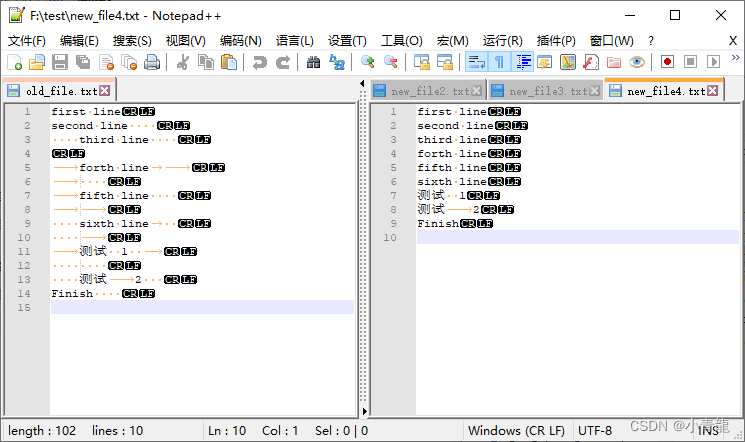Play back the recorded macro
The image size is (745, 442).
pos(714,62)
